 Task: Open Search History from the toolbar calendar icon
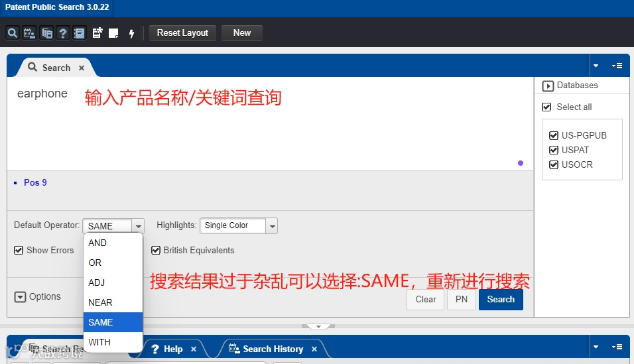click(x=29, y=32)
